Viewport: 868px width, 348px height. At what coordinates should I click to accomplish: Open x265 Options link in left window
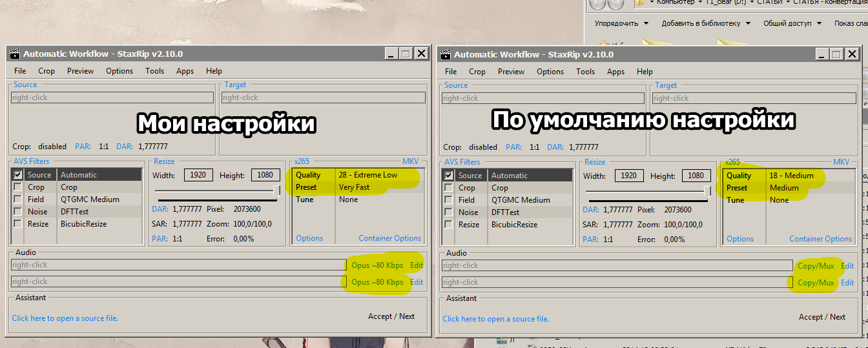(x=309, y=238)
